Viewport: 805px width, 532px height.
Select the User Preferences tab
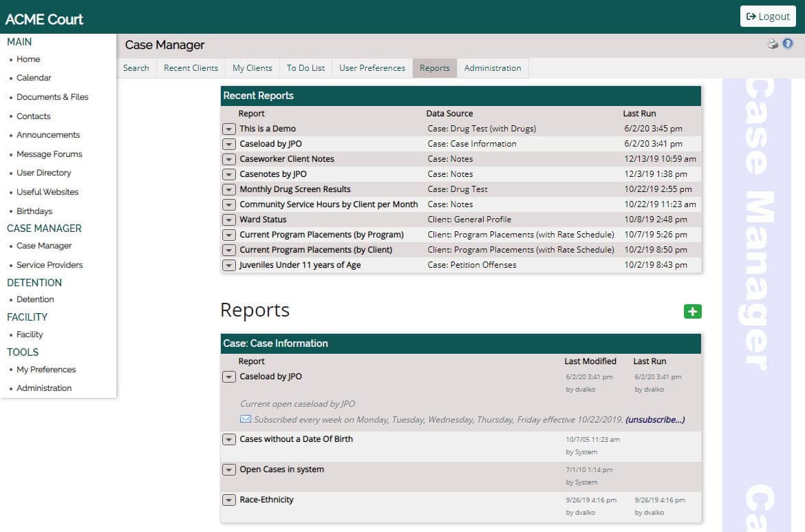(x=372, y=67)
